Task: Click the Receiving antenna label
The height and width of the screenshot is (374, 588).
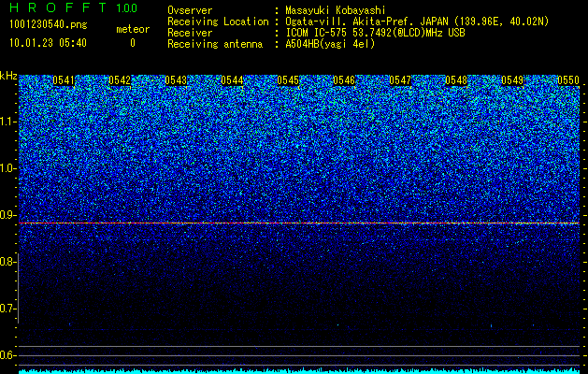Action: pos(215,44)
